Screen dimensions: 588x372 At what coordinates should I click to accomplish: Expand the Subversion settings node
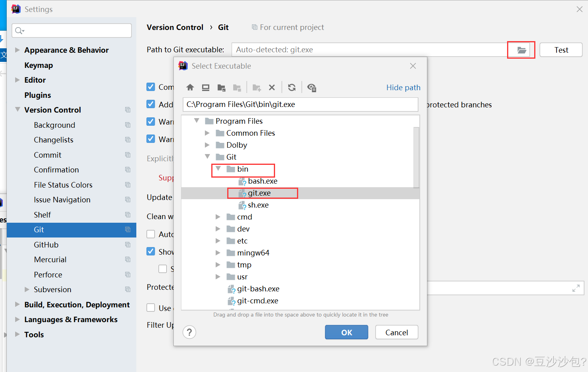pyautogui.click(x=27, y=289)
